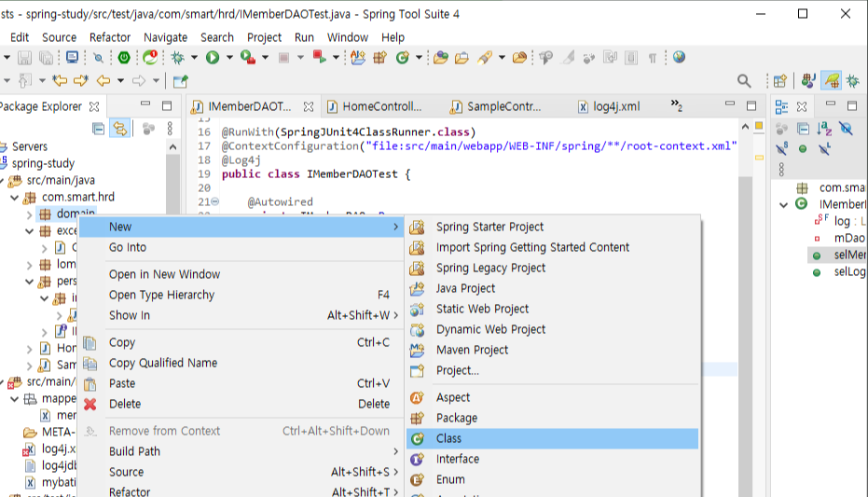
Task: Close the IMemberDAOT... editor tab
Action: click(309, 106)
